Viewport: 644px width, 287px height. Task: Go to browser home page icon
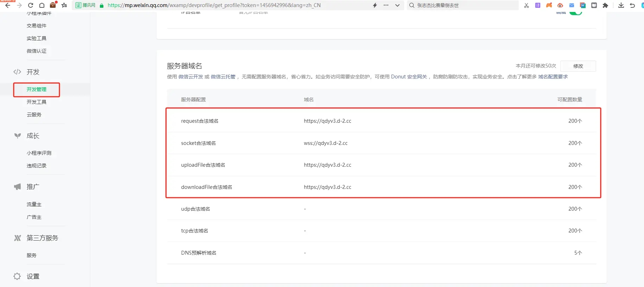tap(42, 5)
